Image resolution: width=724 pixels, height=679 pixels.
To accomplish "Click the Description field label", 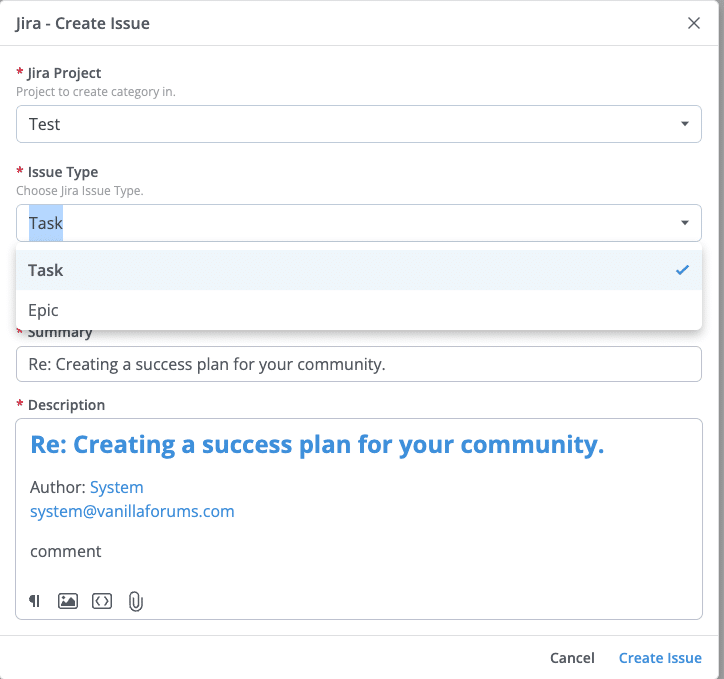I will pyautogui.click(x=66, y=405).
